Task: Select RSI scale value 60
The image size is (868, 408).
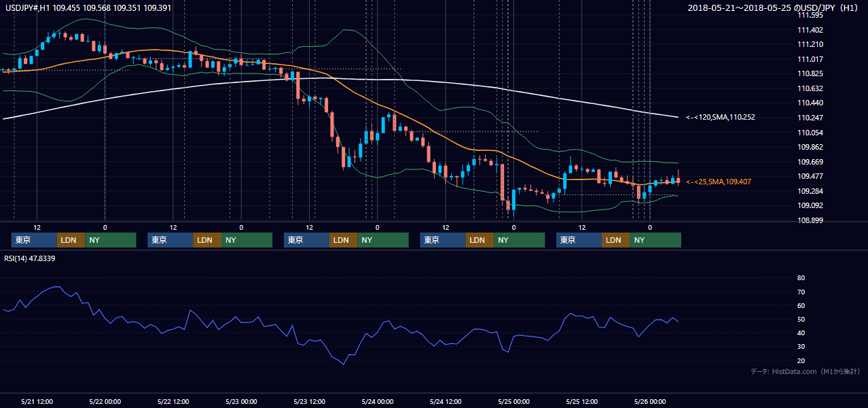Action: tap(801, 305)
